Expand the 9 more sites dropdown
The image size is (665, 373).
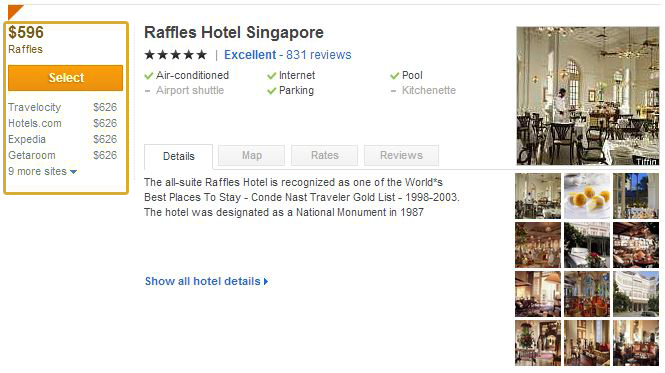(42, 171)
